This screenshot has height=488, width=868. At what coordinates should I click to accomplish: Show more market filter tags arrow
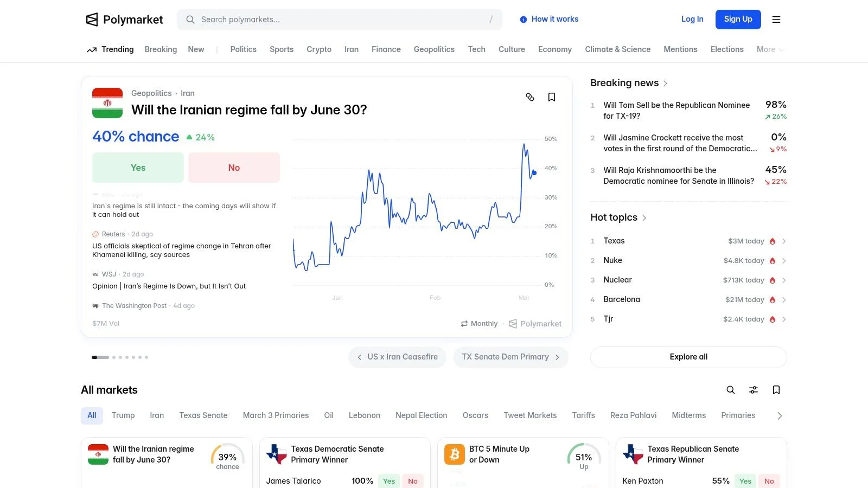pos(780,416)
